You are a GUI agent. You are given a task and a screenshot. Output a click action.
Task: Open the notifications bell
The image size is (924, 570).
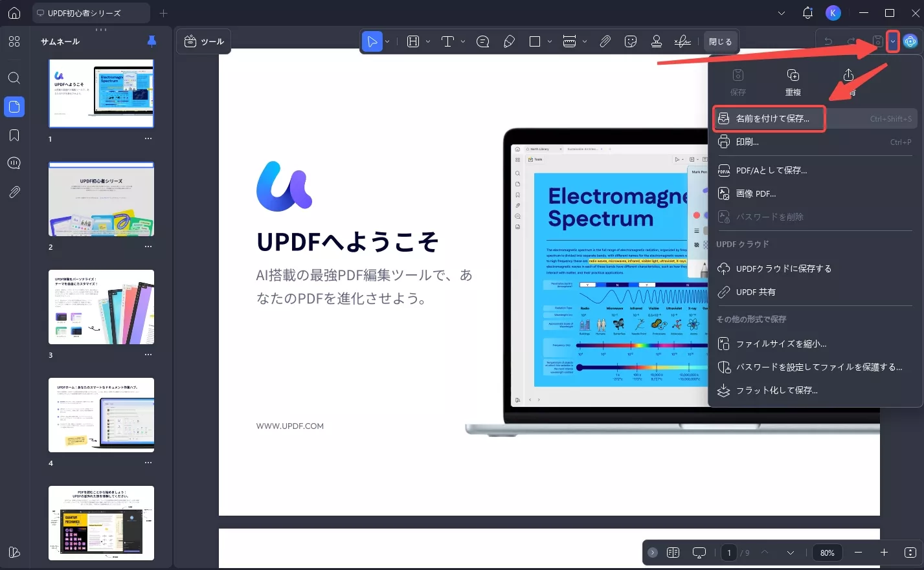point(807,13)
